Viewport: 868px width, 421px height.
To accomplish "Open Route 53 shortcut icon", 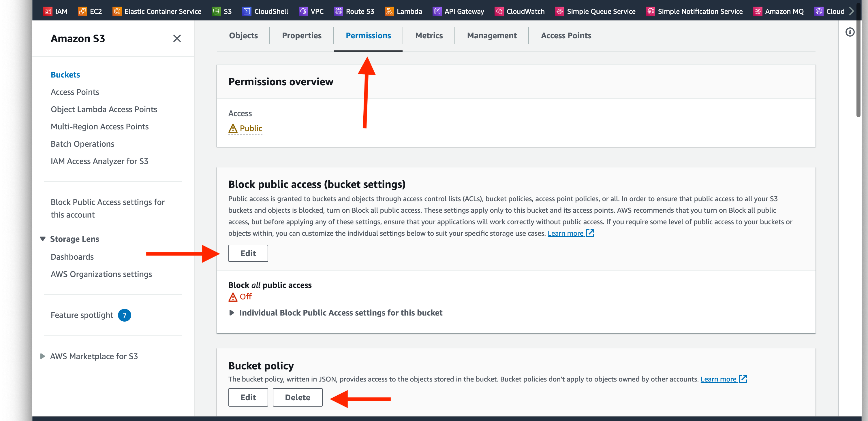I will point(338,12).
